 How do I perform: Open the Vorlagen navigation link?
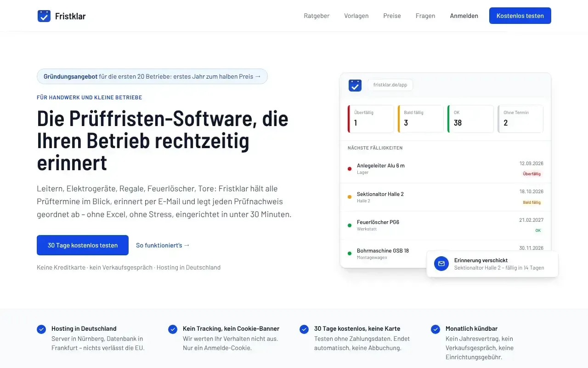(x=356, y=16)
